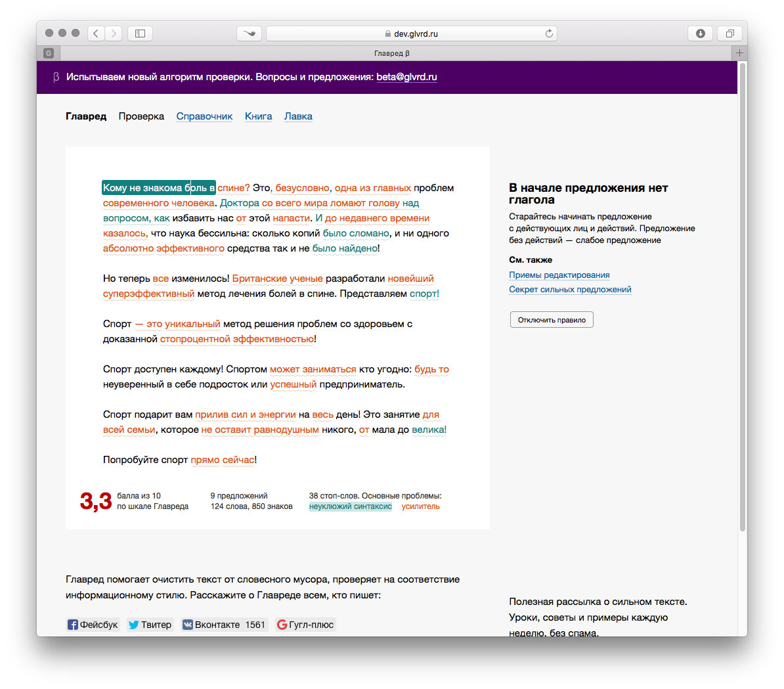Click highlighted phrase это уникальный

click(183, 324)
